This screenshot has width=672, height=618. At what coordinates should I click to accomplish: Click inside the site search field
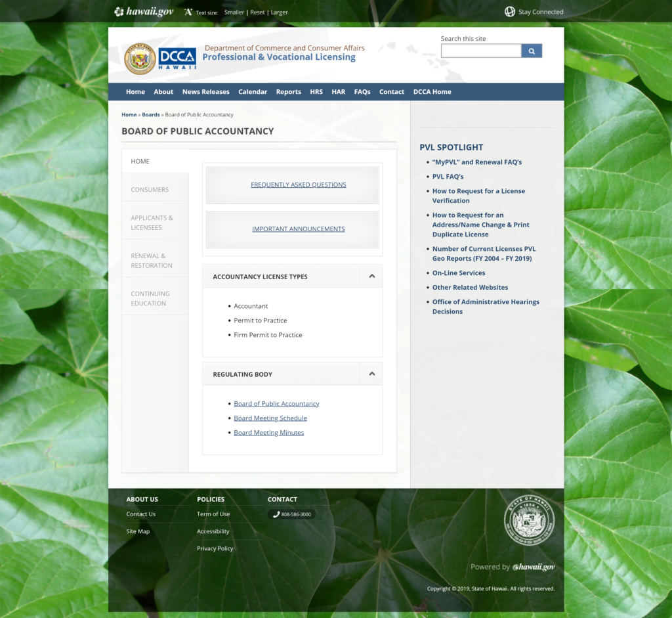click(x=480, y=51)
